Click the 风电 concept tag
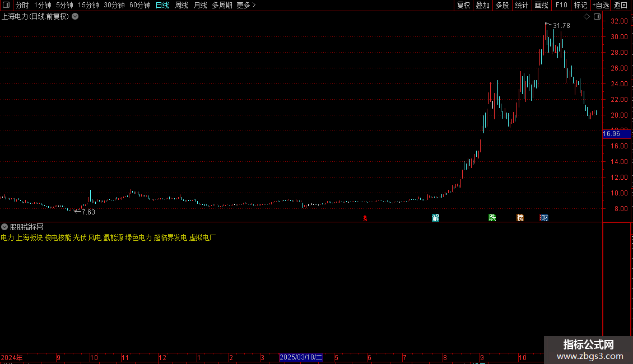Screen dimensions: 633x364 [95, 237]
